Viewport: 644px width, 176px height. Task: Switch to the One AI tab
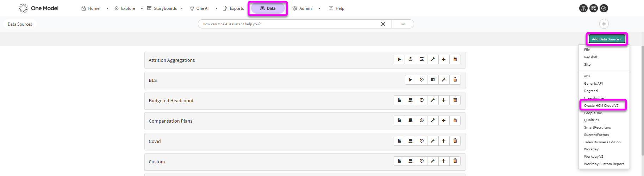coord(199,8)
